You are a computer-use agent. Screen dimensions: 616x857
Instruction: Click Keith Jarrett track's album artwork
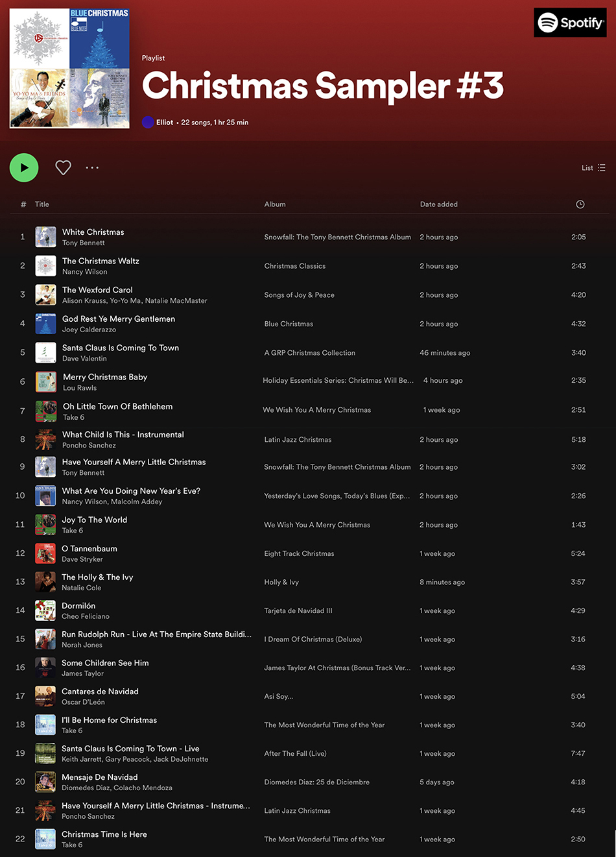tap(45, 753)
